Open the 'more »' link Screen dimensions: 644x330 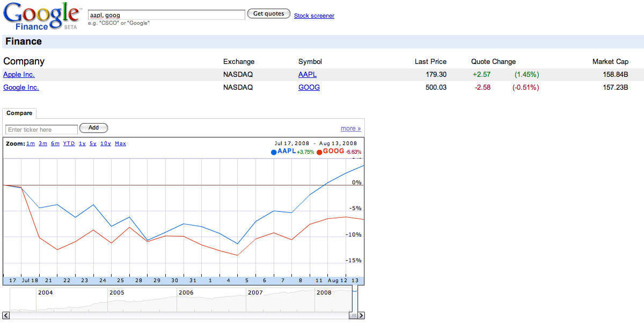coord(351,128)
